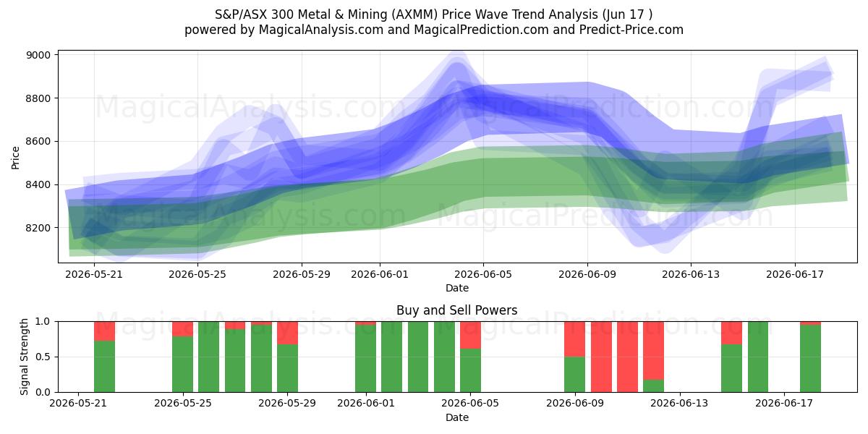The image size is (868, 434).
Task: Click the 8800 price tick label
Action: tap(38, 98)
